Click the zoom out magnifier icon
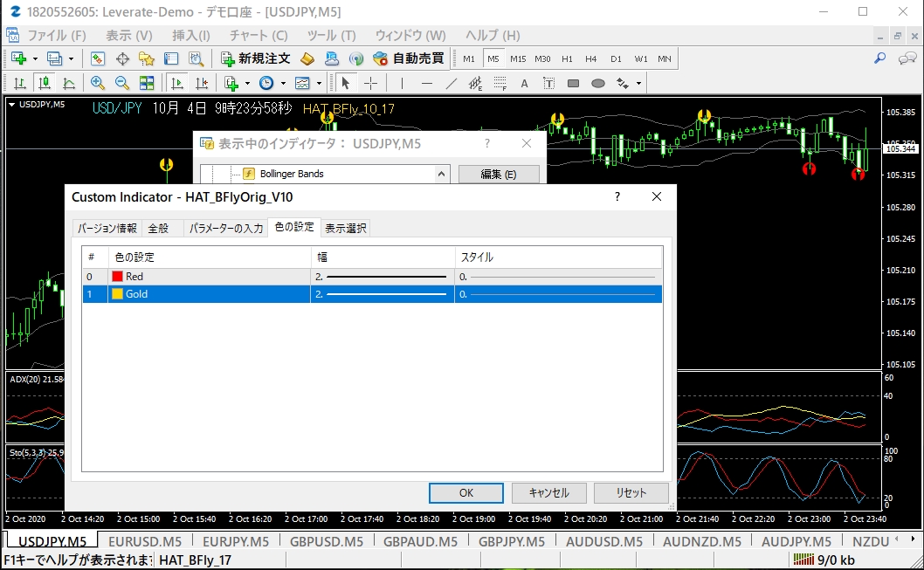Viewport: 924px width, 570px height. coord(122,83)
